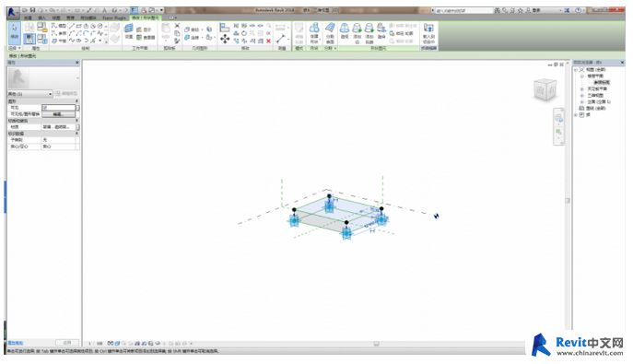Close the Properties panel
This screenshot has width=633, height=364.
[x=77, y=63]
